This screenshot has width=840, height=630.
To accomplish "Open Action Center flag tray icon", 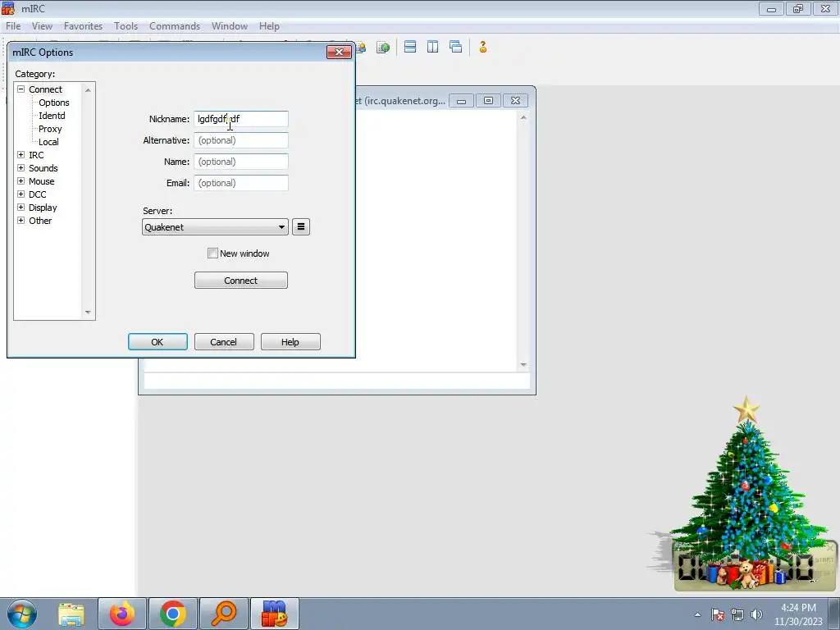I will tap(718, 614).
